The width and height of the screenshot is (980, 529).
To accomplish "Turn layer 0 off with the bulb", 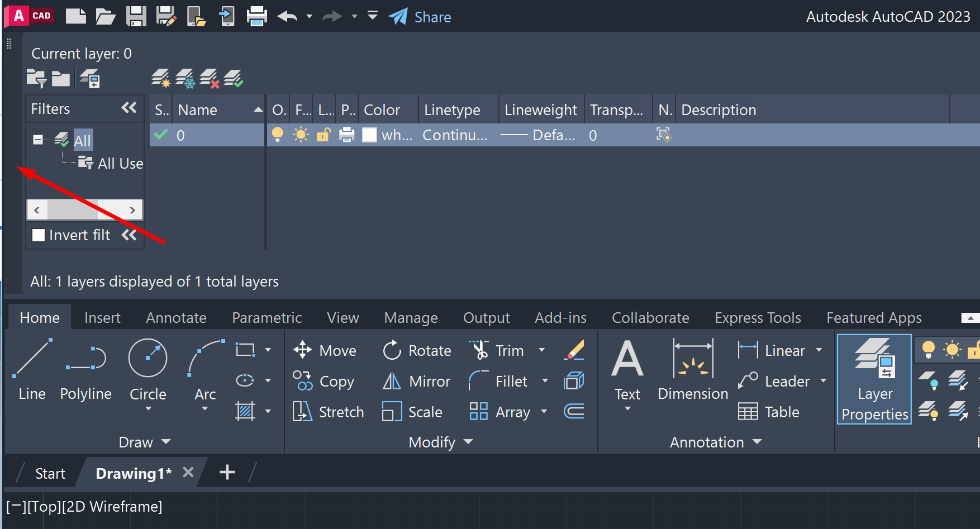I will pos(278,135).
